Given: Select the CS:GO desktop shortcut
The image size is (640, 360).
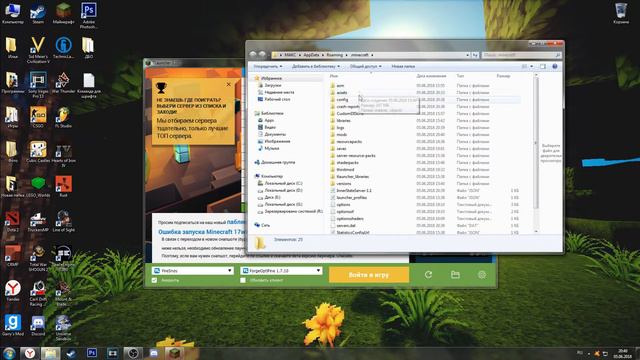Looking at the screenshot, I should (x=38, y=117).
